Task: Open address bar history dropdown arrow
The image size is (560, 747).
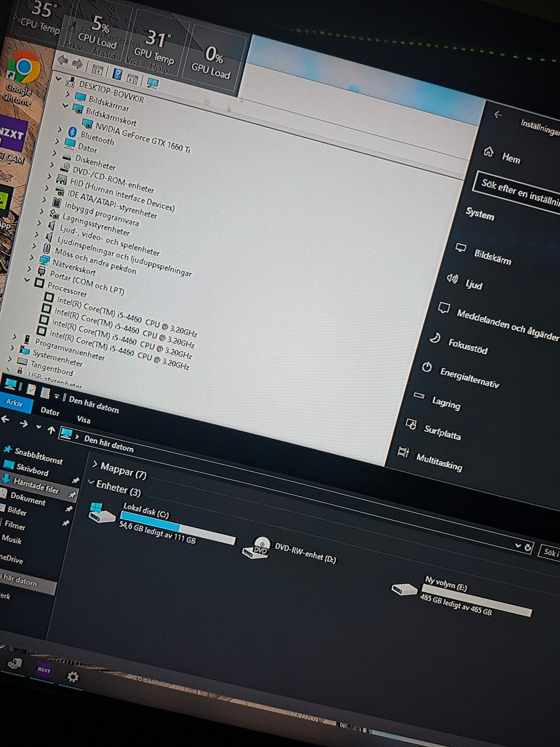Action: [517, 545]
